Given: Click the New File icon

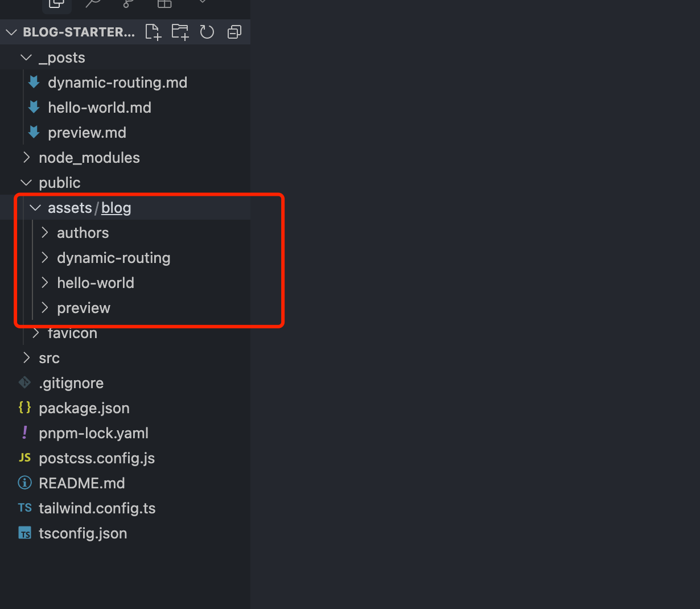Looking at the screenshot, I should 153,32.
